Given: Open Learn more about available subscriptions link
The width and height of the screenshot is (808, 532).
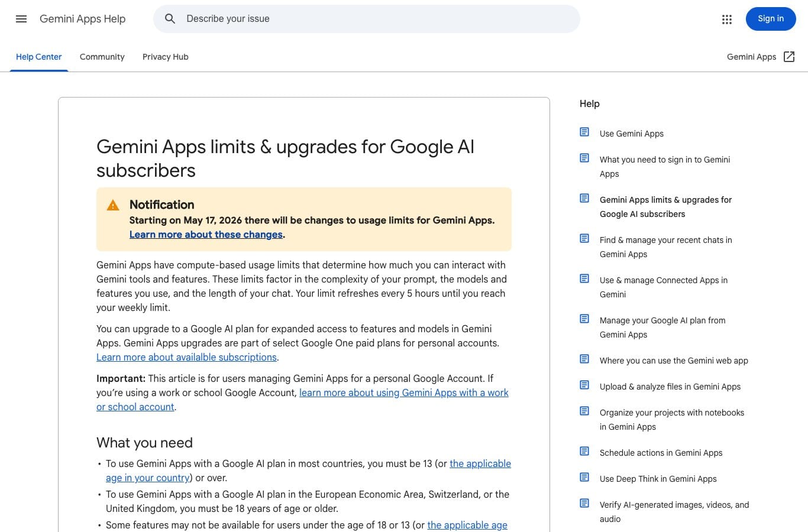Looking at the screenshot, I should [186, 358].
